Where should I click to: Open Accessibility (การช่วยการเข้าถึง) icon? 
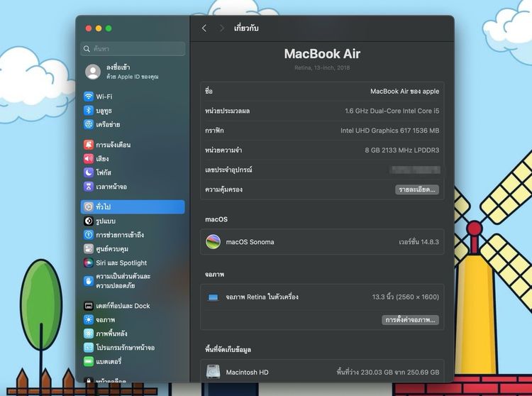[89, 235]
